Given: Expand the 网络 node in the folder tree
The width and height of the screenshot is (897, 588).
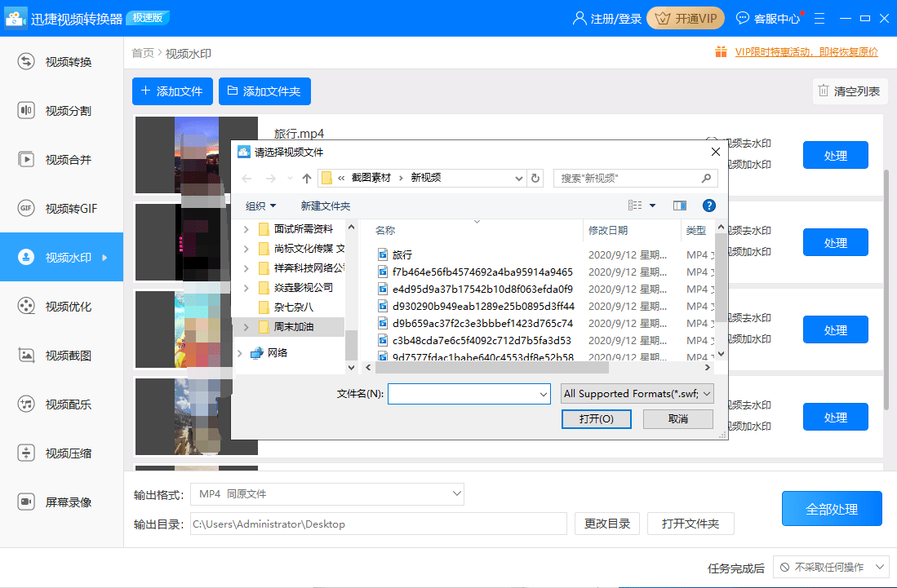Looking at the screenshot, I should 240,353.
